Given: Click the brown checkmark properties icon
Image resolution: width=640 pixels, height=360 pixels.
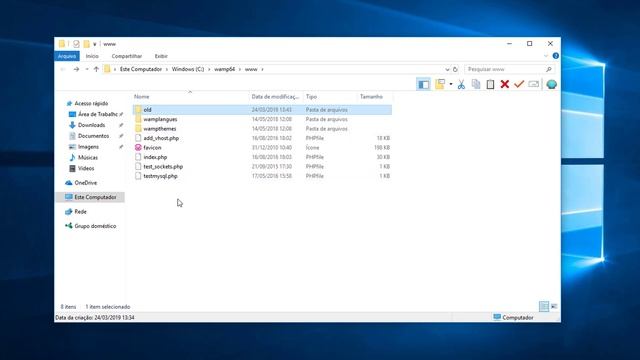Looking at the screenshot, I should click(x=519, y=84).
